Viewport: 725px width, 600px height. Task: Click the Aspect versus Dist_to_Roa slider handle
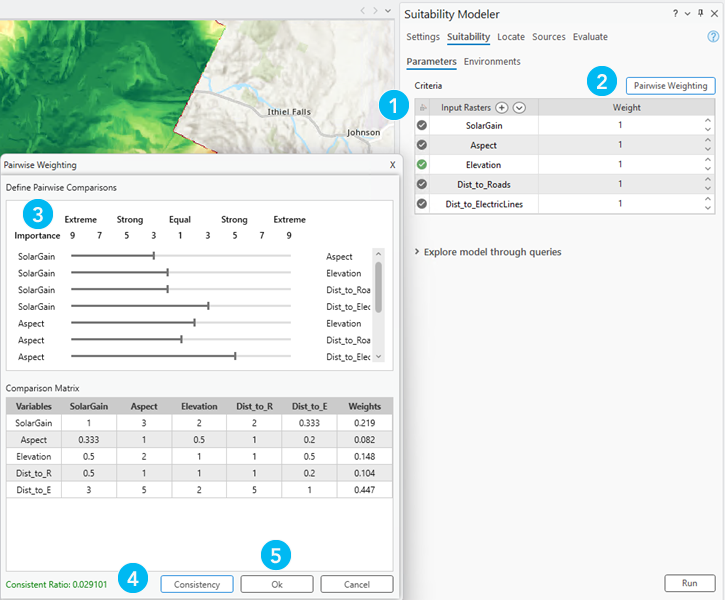point(181,339)
